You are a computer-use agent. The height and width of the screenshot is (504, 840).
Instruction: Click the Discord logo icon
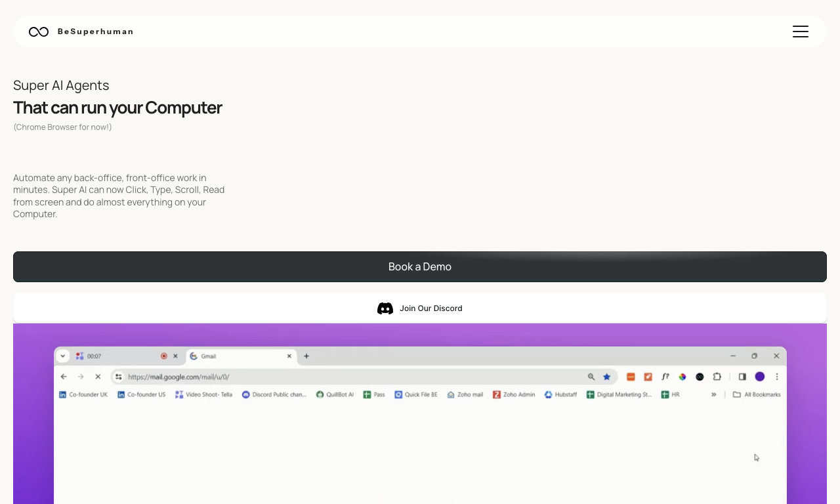[x=385, y=308]
